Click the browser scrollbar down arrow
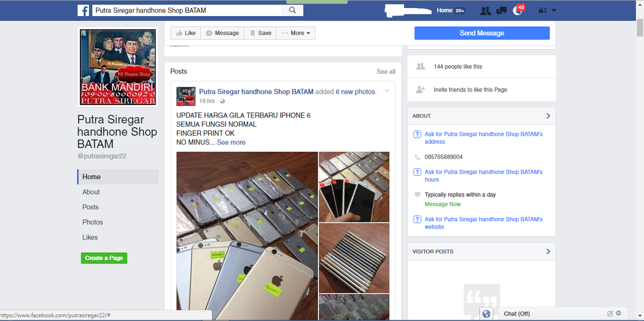This screenshot has width=644, height=321. (x=639, y=316)
